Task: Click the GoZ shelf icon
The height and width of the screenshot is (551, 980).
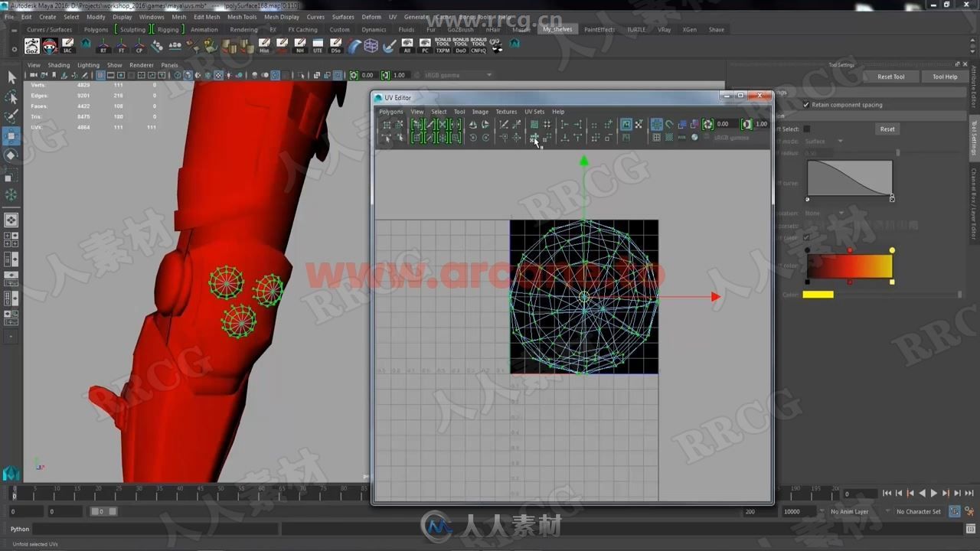Action: (x=32, y=46)
